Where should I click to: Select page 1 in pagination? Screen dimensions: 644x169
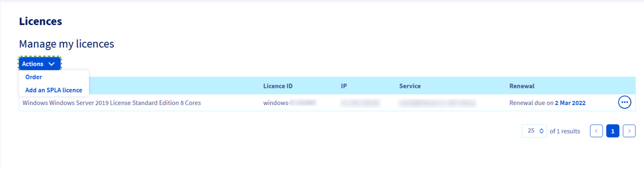(x=613, y=131)
